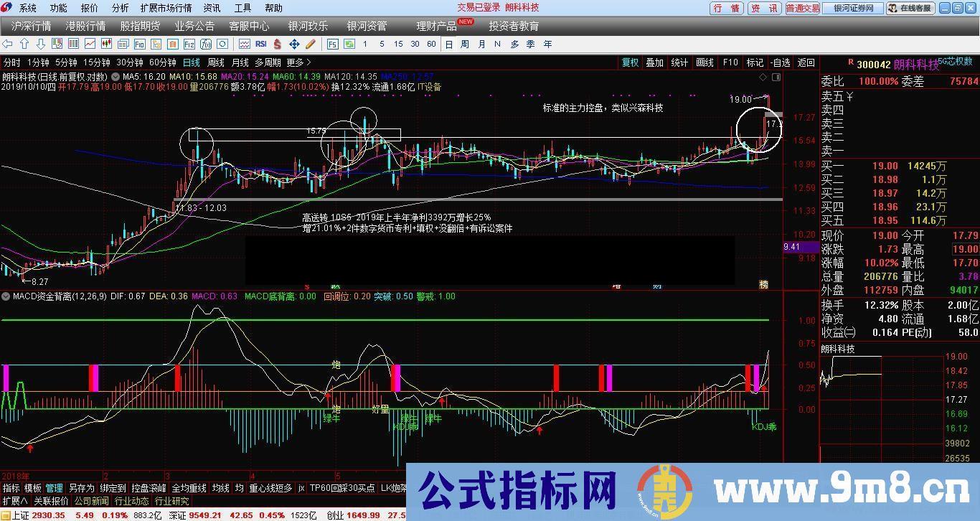Screen dimensions: 980x521
Task: Switch toolbar period to 1 minute
Action: [365, 44]
